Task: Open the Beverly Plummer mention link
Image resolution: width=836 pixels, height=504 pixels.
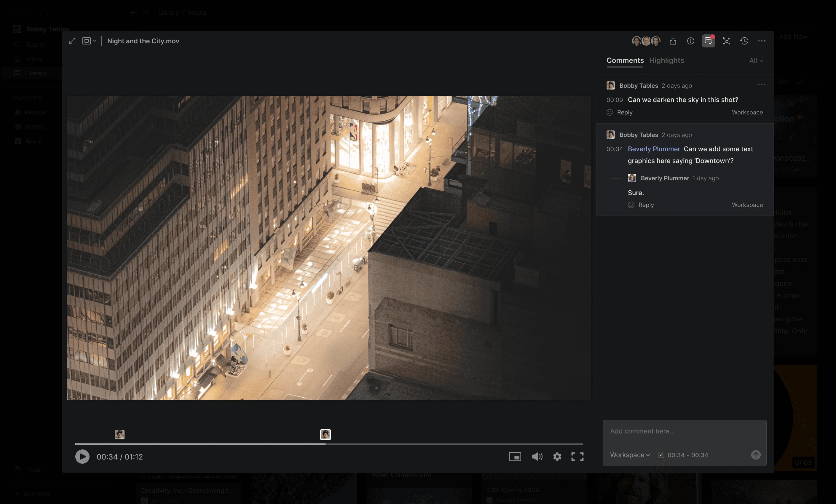Action: (654, 149)
